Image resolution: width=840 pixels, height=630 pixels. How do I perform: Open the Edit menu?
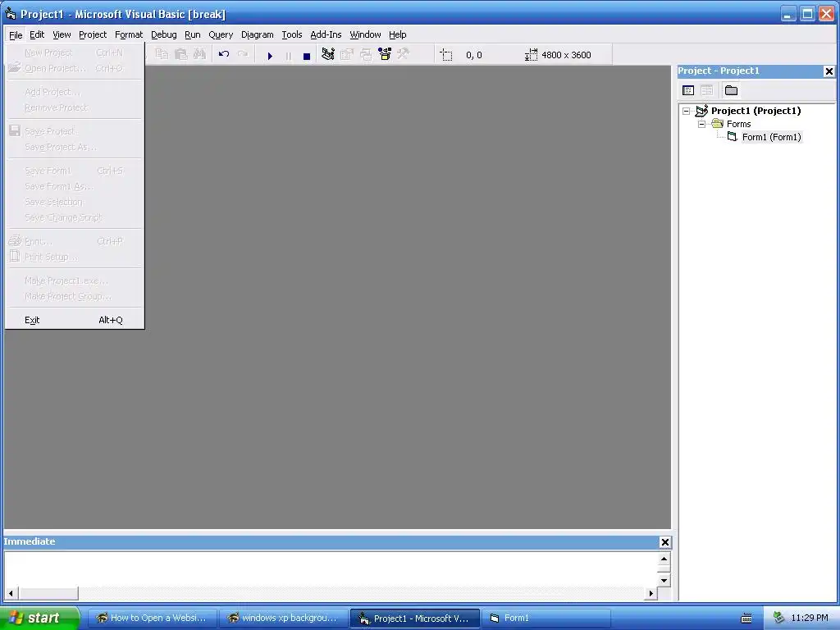pyautogui.click(x=37, y=34)
